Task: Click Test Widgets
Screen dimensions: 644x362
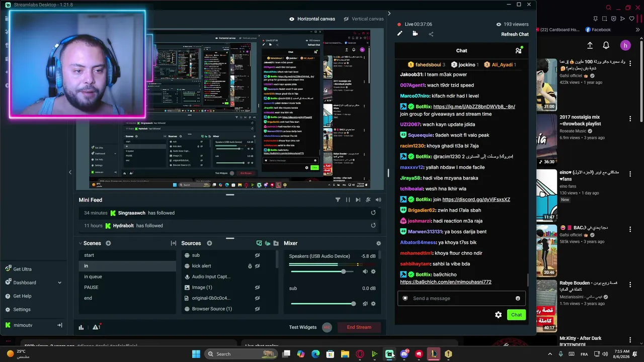Action: point(303,327)
